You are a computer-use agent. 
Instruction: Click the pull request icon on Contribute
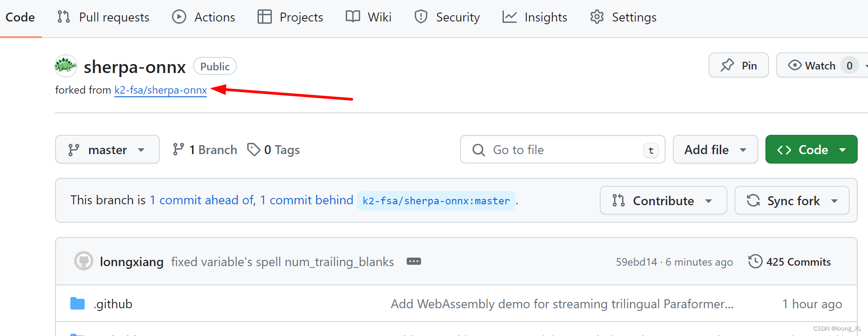[x=619, y=200]
